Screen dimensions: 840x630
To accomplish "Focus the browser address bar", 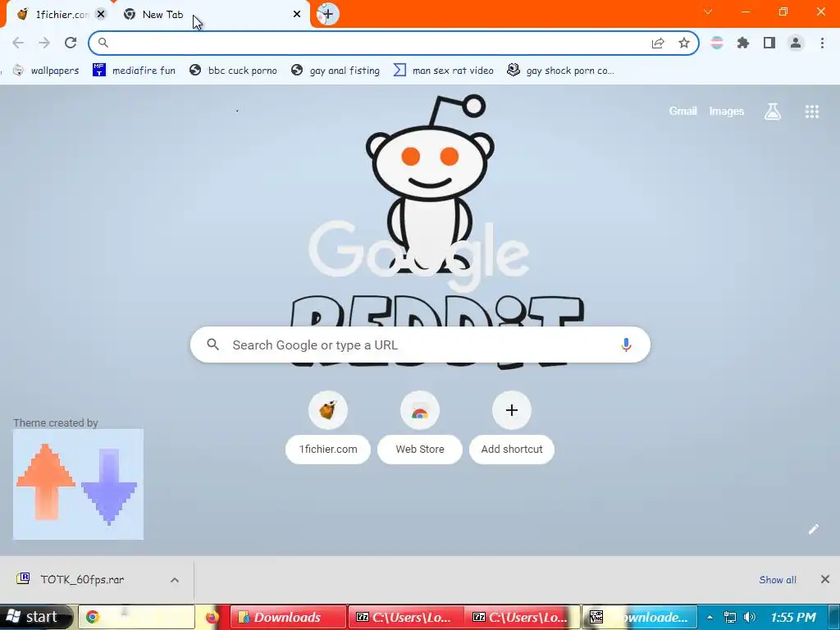I will pos(375,43).
